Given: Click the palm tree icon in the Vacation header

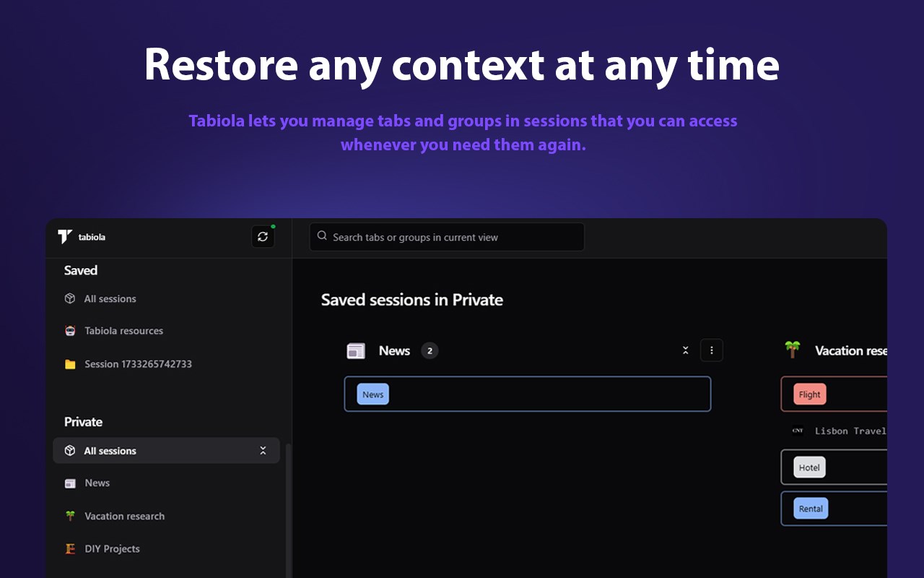Looking at the screenshot, I should 793,350.
